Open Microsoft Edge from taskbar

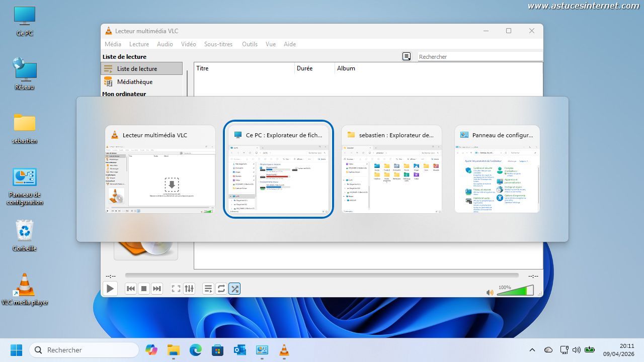[x=196, y=350]
